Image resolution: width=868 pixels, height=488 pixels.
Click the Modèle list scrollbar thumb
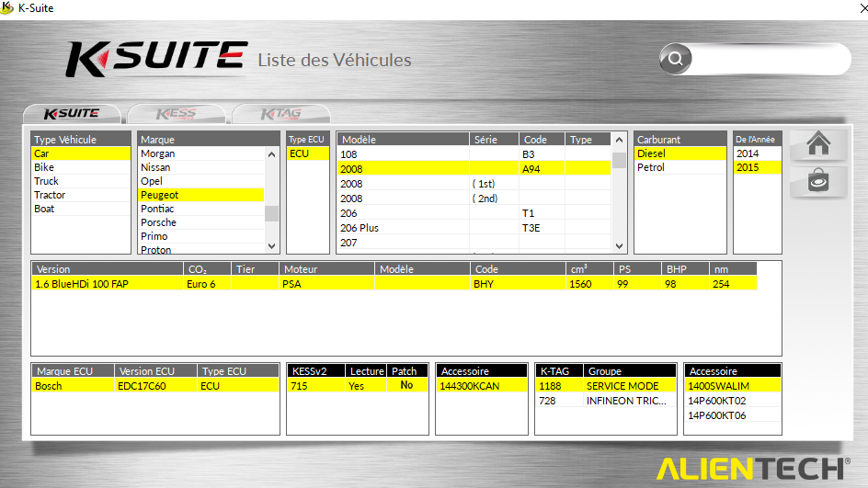point(619,161)
